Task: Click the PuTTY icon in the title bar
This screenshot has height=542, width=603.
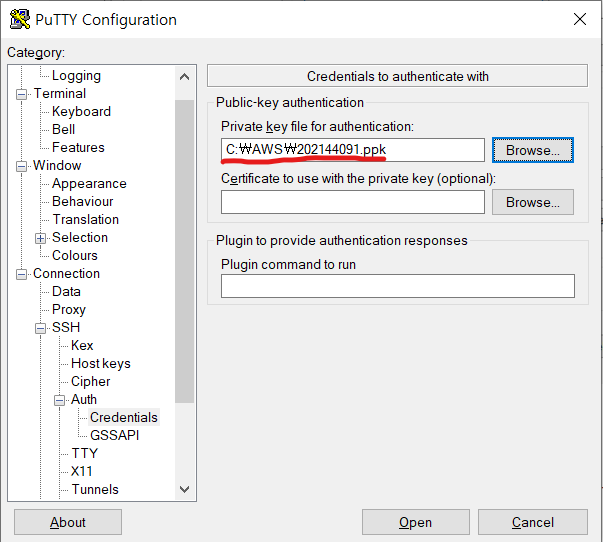Action: click(20, 19)
